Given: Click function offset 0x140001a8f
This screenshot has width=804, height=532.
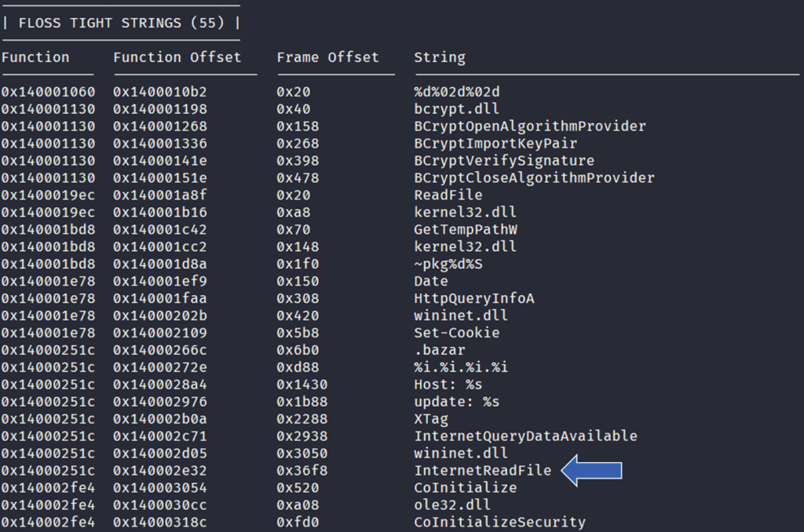Looking at the screenshot, I should pos(160,195).
